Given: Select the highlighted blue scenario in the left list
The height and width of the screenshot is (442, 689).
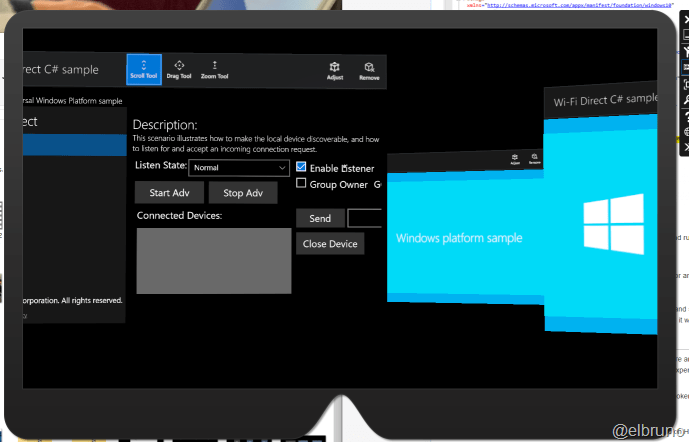Looking at the screenshot, I should pos(73,146).
